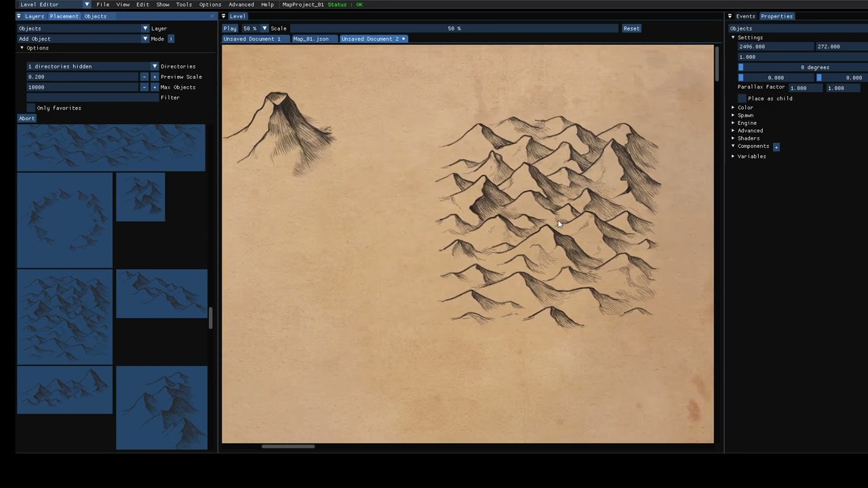The width and height of the screenshot is (868, 488).
Task: Click the Reset scale button
Action: [631, 28]
